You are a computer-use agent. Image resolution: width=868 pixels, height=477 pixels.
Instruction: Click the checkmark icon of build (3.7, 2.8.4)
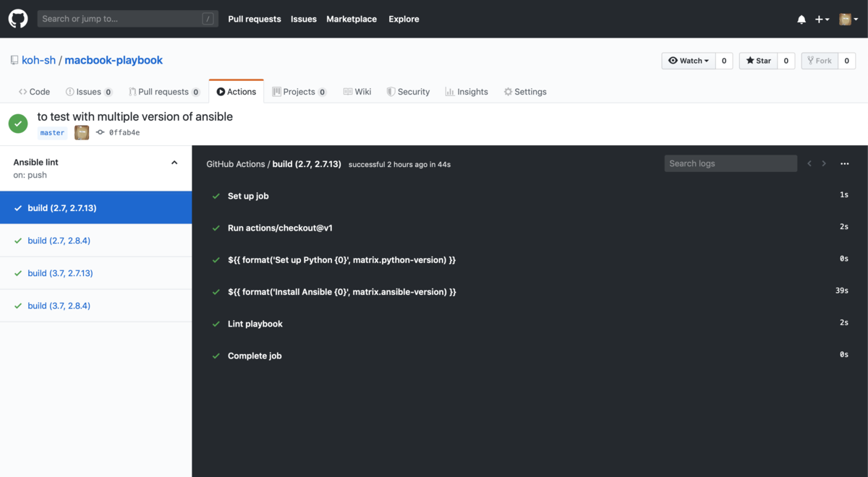18,306
